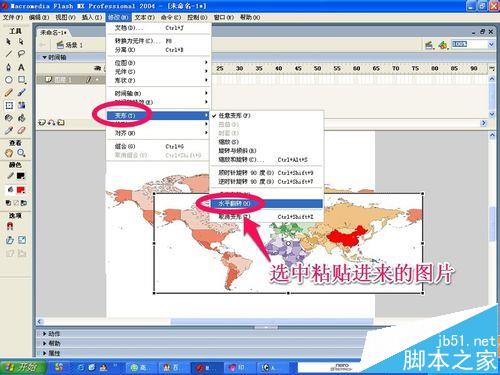This screenshot has width=500, height=375.
Task: Expand the 动作 panel
Action: (x=44, y=334)
